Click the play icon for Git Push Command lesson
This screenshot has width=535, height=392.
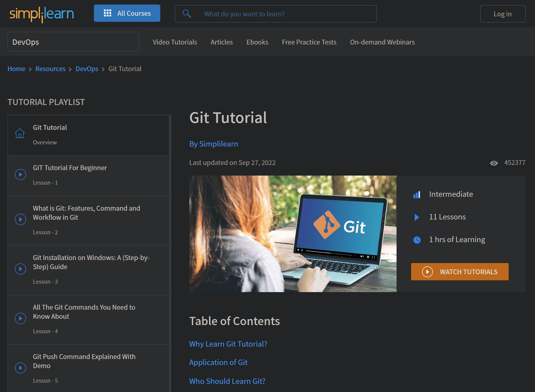click(20, 368)
